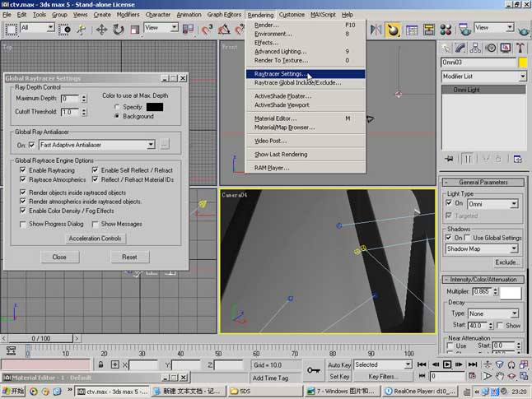532x399 pixels.
Task: Toggle Enable Self Reflect / Refract
Action: click(x=95, y=170)
